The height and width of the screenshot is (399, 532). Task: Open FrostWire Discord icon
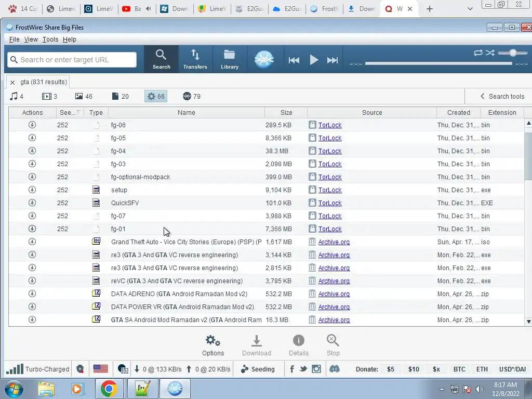click(334, 369)
